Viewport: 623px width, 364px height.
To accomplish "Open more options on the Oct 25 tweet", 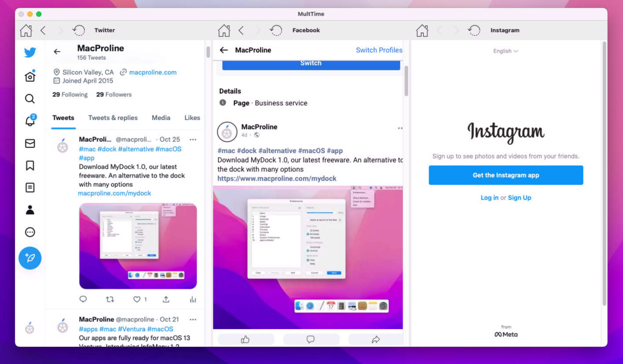I will click(193, 139).
